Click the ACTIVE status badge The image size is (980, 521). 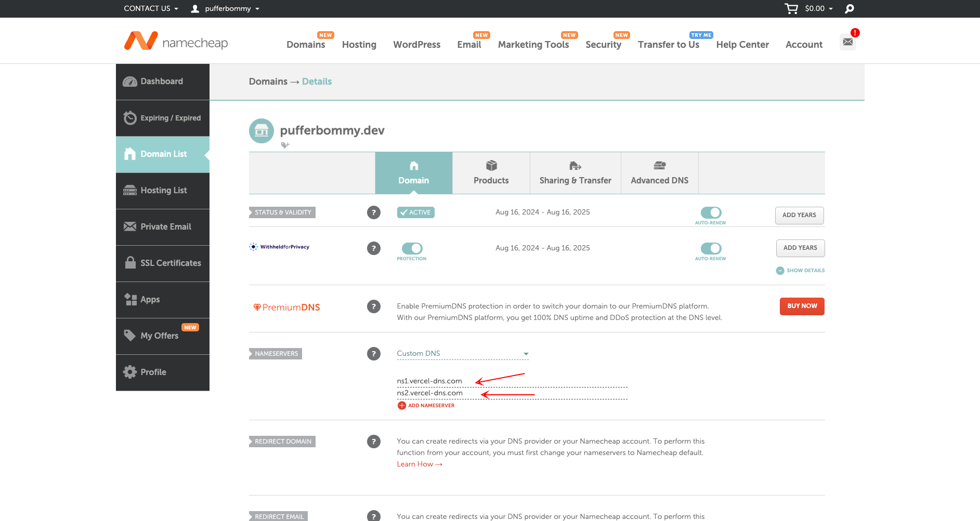point(416,212)
